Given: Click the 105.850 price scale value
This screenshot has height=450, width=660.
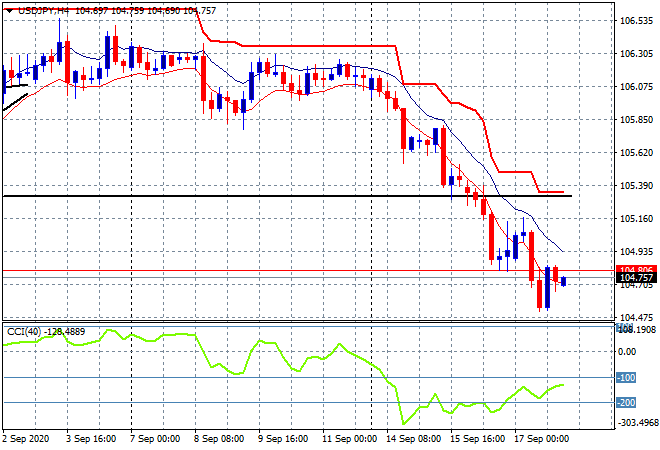Looking at the screenshot, I should (x=636, y=120).
